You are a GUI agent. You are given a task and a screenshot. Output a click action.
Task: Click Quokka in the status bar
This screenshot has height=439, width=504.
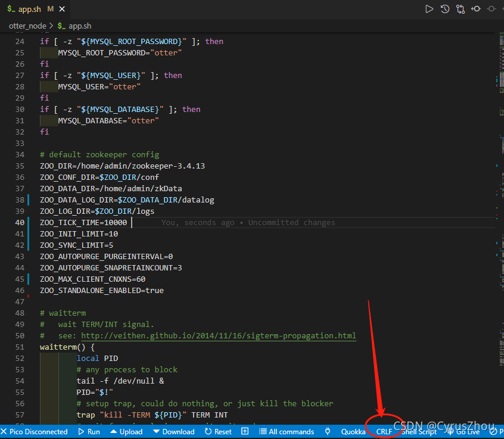[353, 431]
